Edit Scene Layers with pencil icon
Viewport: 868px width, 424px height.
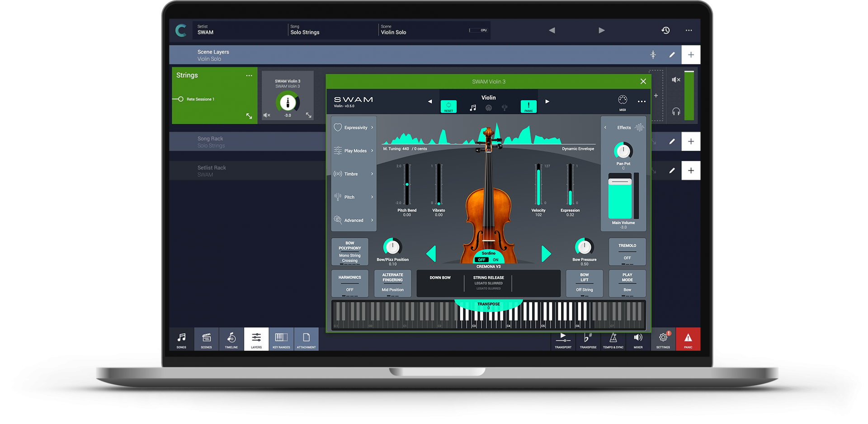tap(672, 55)
